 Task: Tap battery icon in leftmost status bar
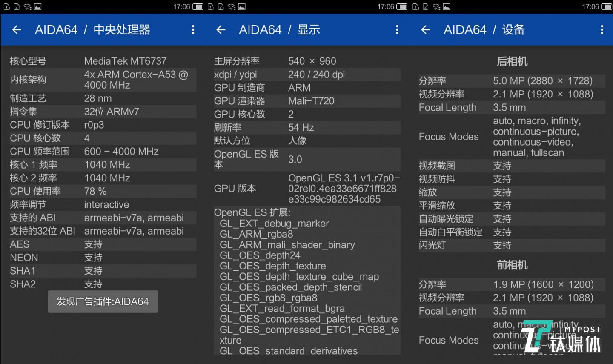(198, 6)
